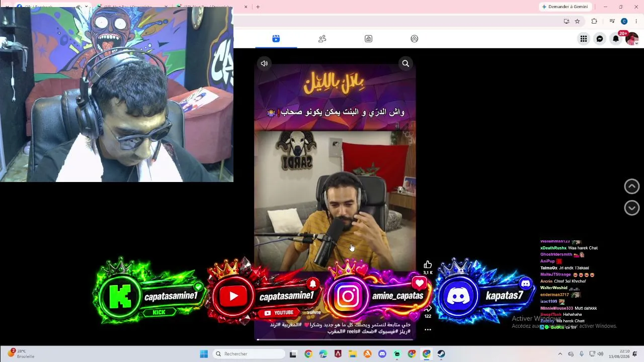Image resolution: width=644 pixels, height=362 pixels.
Task: Open Facebook notifications bell
Action: [x=615, y=39]
